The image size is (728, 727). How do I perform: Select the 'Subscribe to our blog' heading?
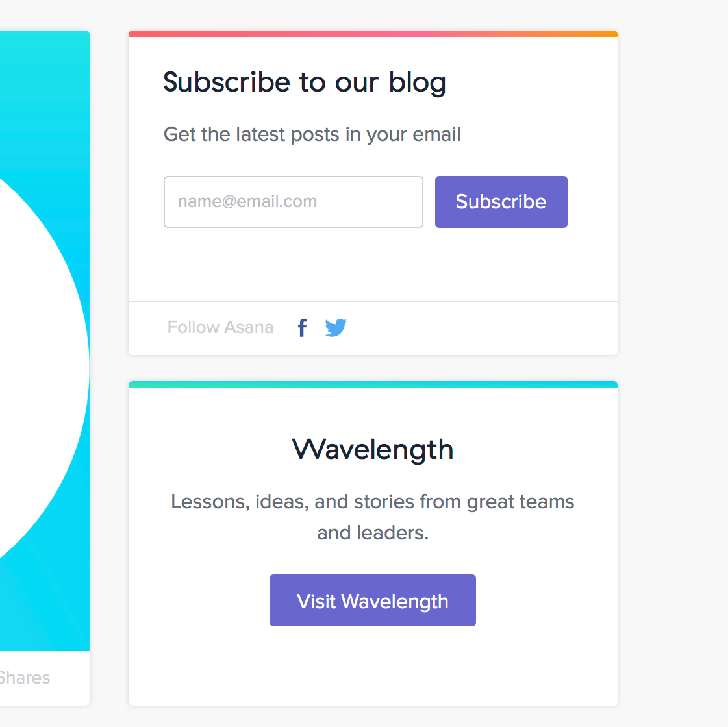[x=304, y=82]
